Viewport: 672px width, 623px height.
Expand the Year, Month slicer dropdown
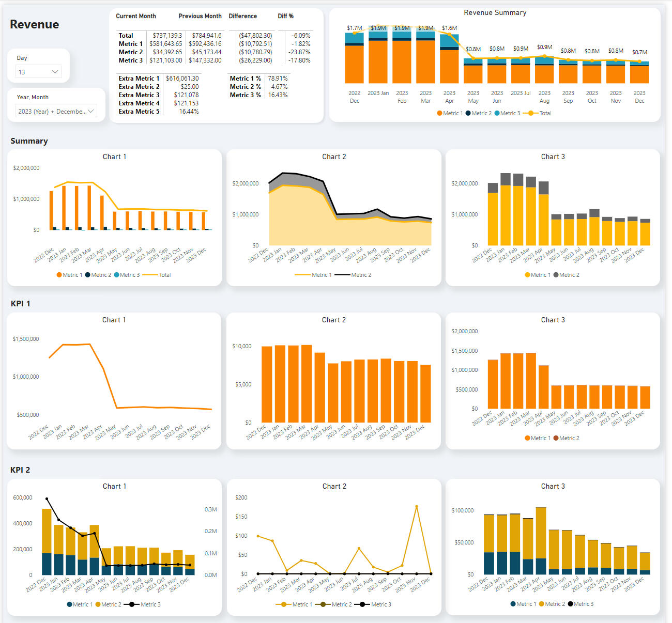click(90, 111)
